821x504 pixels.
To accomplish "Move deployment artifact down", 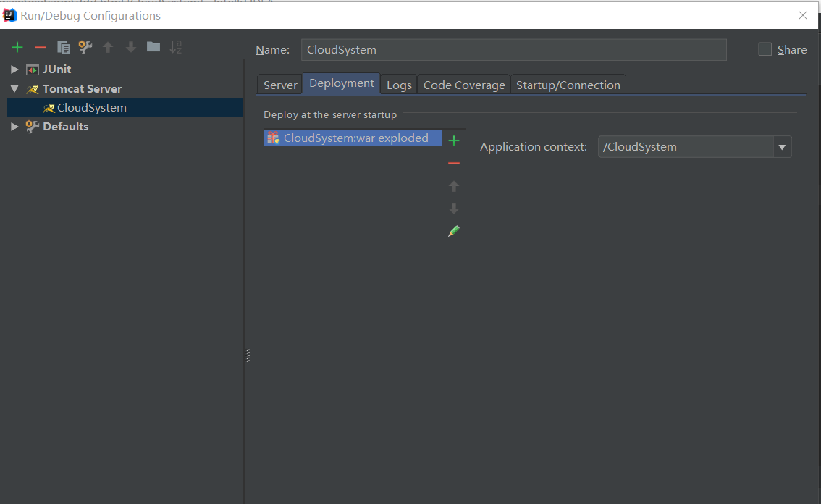I will click(x=454, y=209).
